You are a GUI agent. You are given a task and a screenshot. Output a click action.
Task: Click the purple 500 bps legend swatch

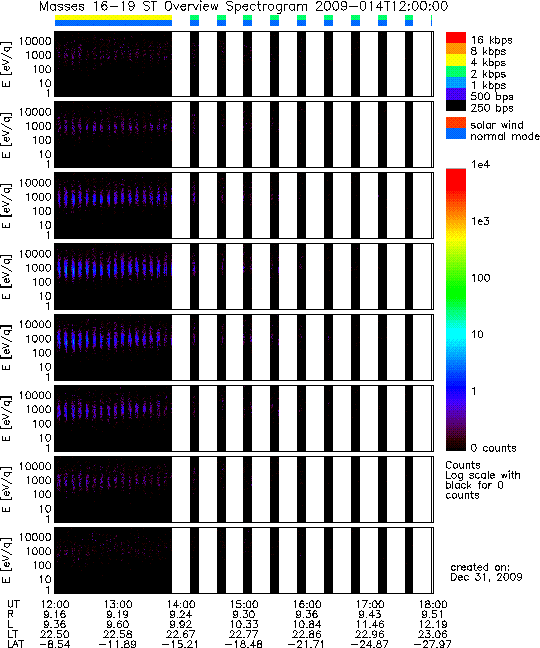click(x=456, y=94)
